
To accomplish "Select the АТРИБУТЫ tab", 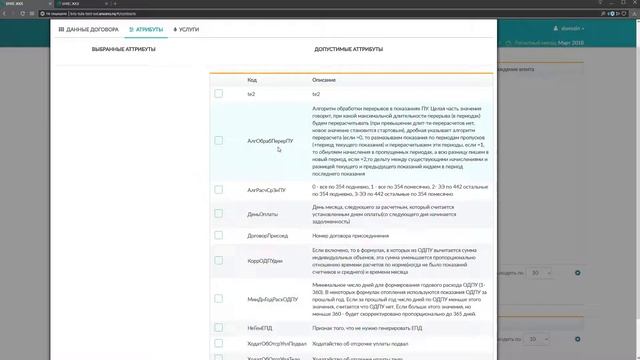I will [x=146, y=29].
